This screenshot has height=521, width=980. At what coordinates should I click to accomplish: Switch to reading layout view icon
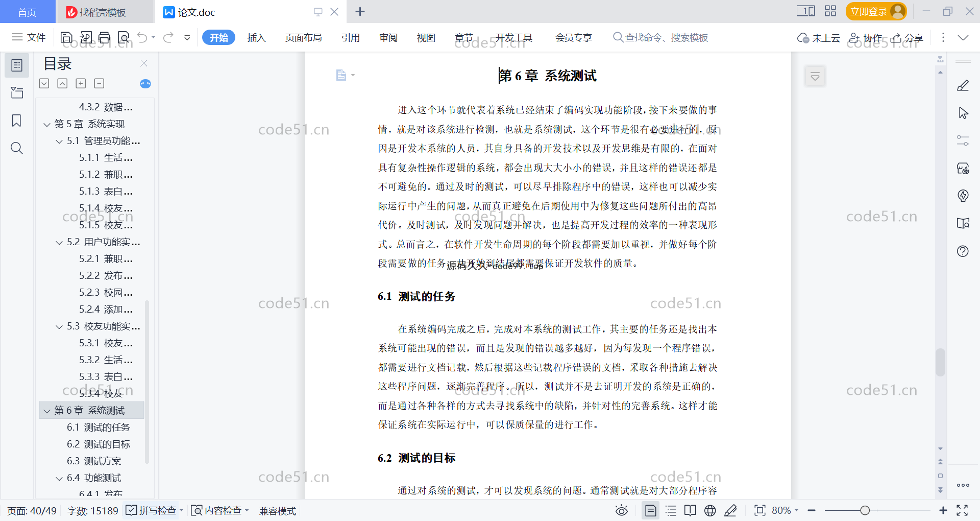click(690, 510)
